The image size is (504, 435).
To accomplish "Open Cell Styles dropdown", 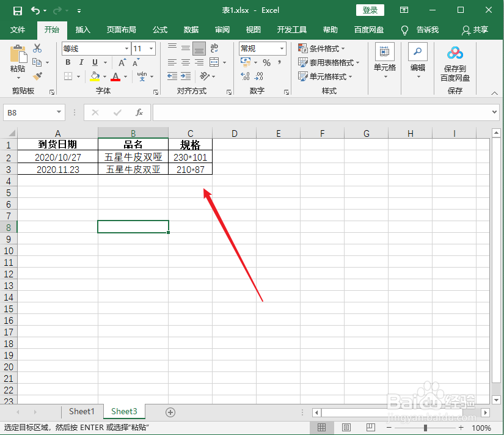I will [325, 76].
